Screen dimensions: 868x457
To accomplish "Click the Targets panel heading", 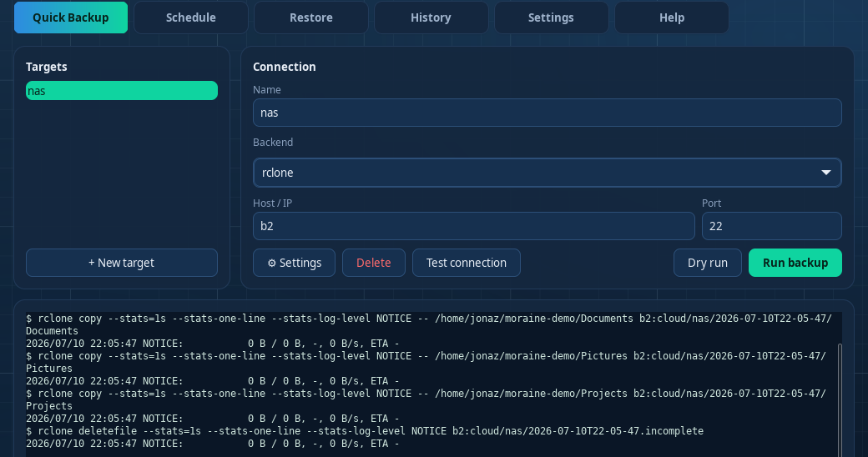I will 47,67.
